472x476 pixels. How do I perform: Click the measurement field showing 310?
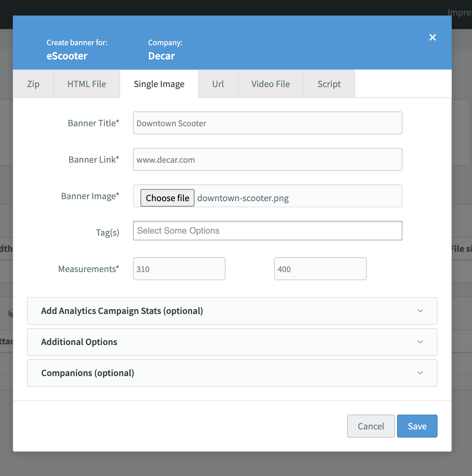[x=179, y=269]
